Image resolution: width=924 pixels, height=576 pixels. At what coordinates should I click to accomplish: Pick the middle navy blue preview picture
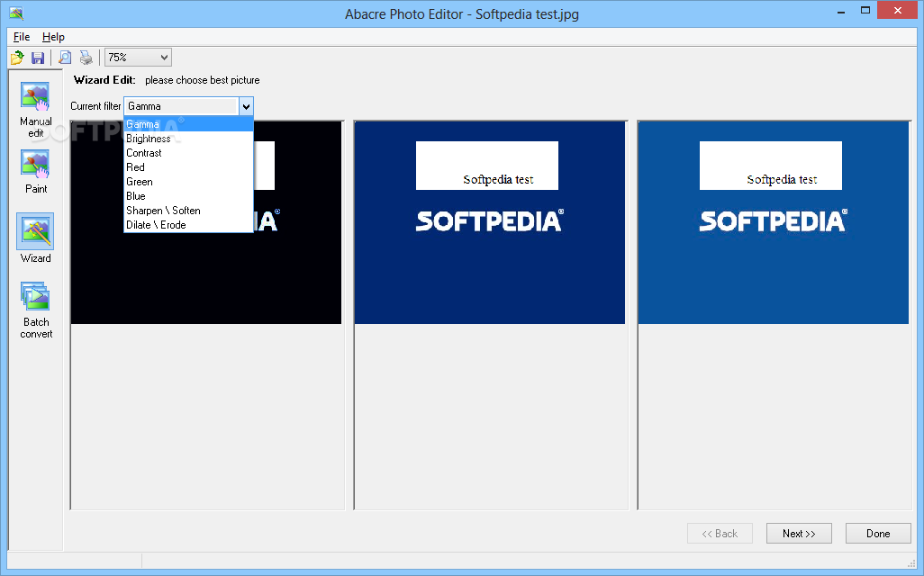click(x=490, y=222)
